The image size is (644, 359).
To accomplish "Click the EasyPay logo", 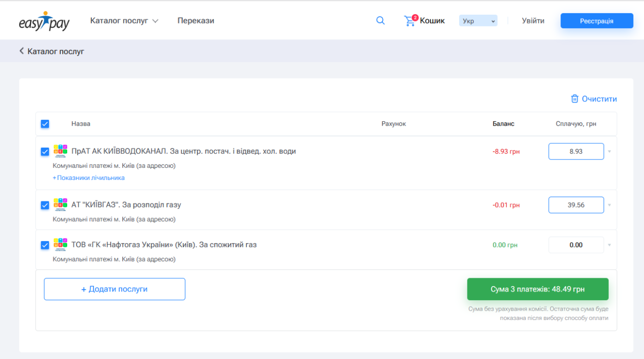I will pyautogui.click(x=44, y=22).
